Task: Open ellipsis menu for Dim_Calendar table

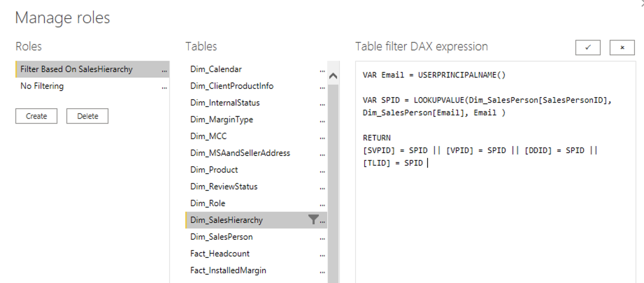Action: tap(322, 71)
